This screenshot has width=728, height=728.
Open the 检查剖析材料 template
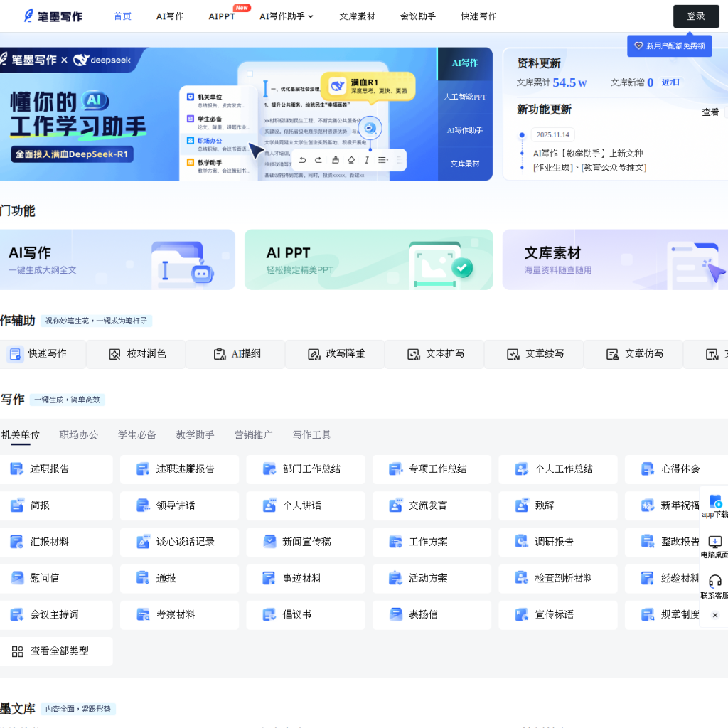(x=558, y=578)
